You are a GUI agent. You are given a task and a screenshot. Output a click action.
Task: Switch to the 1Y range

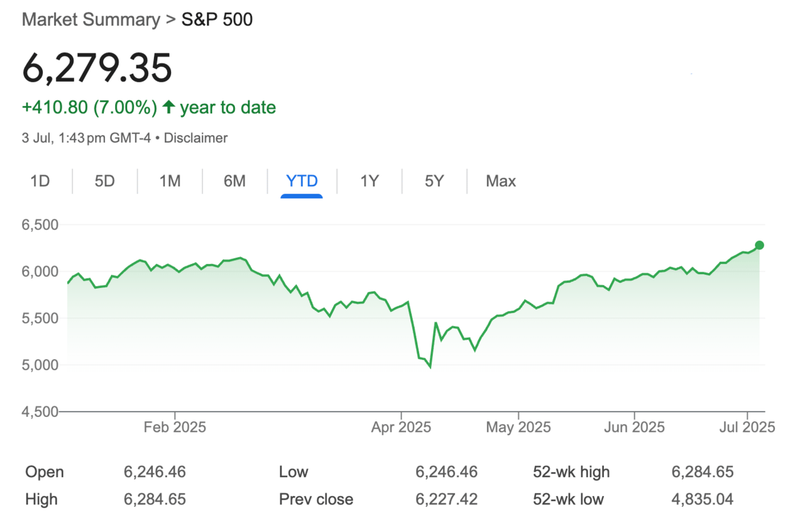pyautogui.click(x=370, y=181)
